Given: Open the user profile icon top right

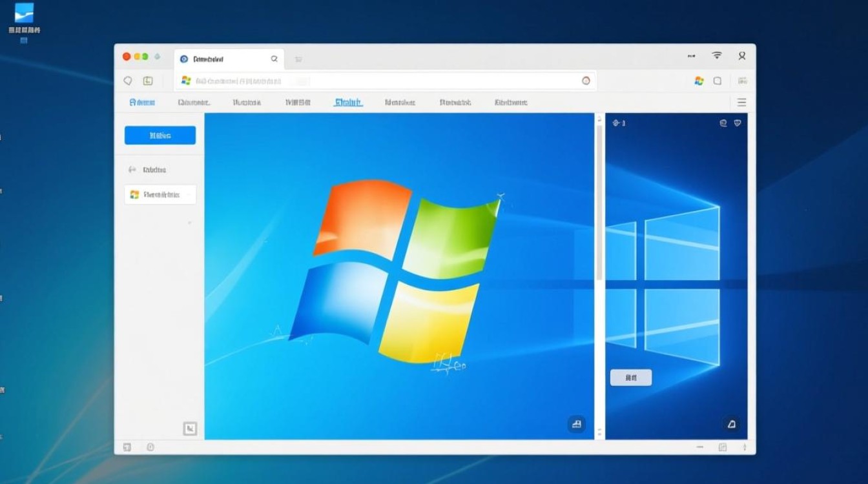Looking at the screenshot, I should point(741,56).
